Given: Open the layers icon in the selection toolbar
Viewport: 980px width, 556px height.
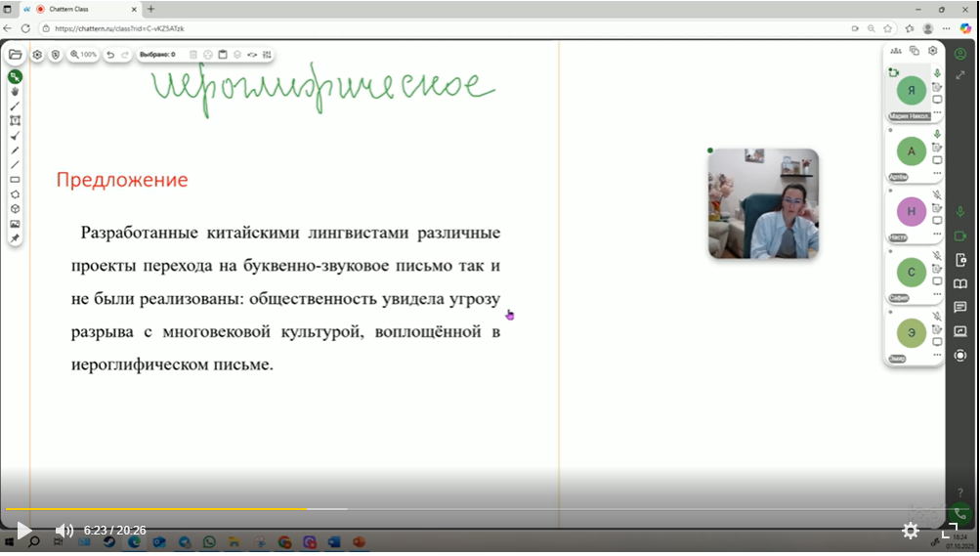Looking at the screenshot, I should pos(237,55).
